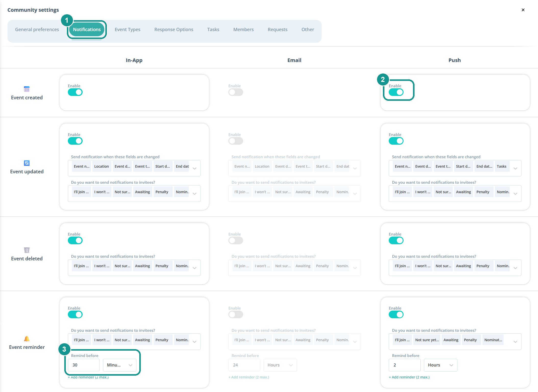The height and width of the screenshot is (392, 538).
Task: Click the Event deleted trash icon
Action: click(x=27, y=250)
